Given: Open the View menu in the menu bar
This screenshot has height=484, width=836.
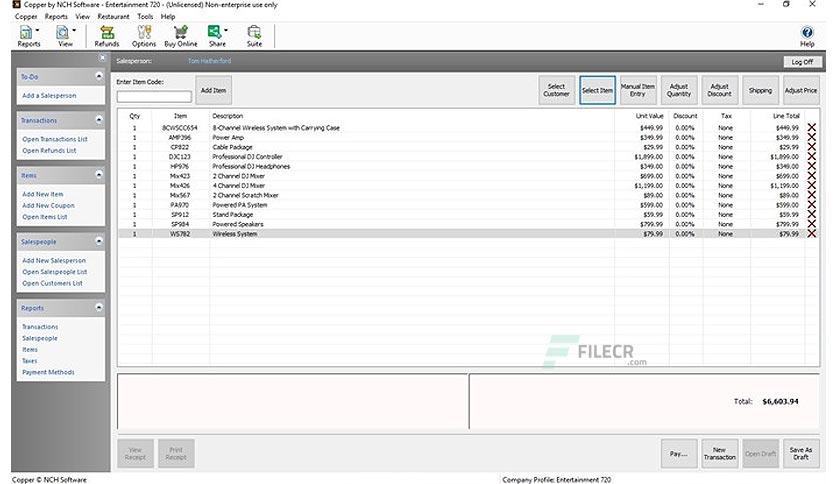Looking at the screenshot, I should point(82,17).
